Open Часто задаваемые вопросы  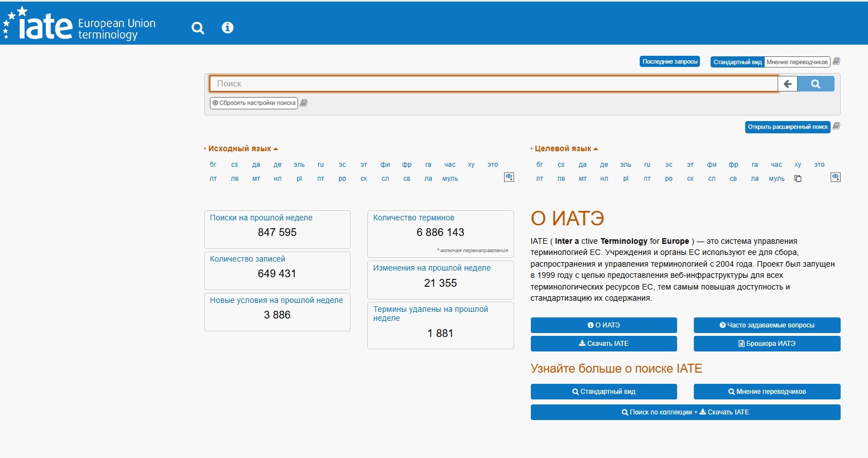click(766, 325)
